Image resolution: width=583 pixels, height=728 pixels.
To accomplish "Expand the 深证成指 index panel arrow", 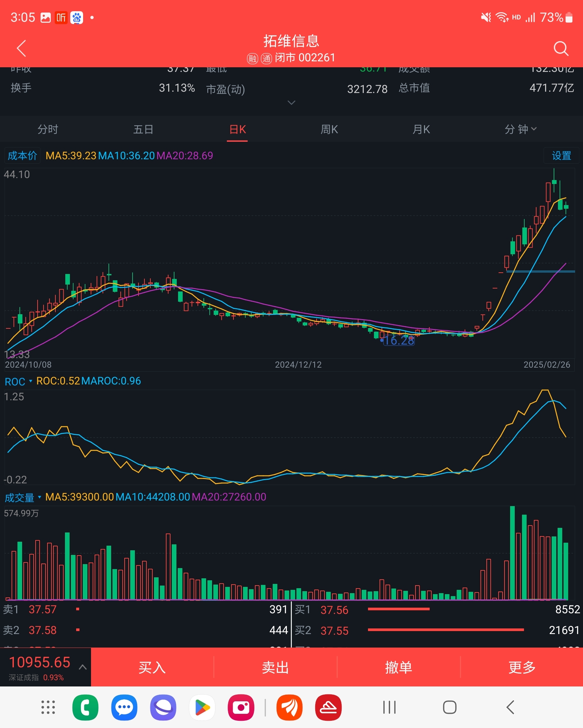I will pyautogui.click(x=83, y=667).
